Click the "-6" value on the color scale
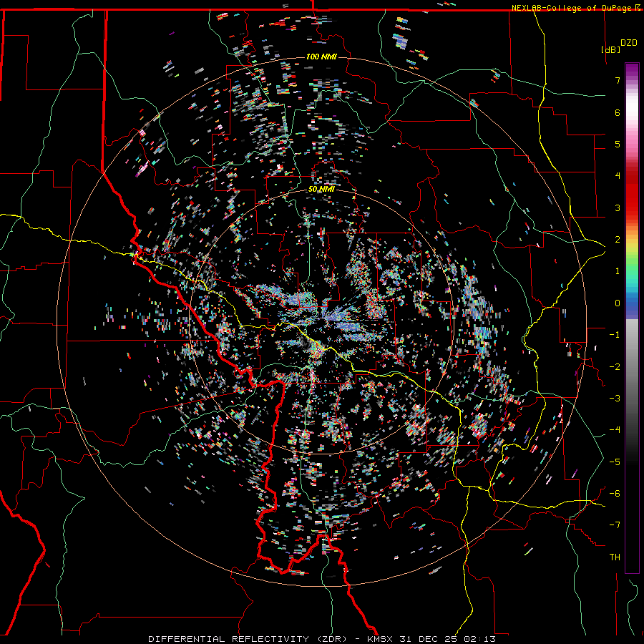 click(x=615, y=494)
